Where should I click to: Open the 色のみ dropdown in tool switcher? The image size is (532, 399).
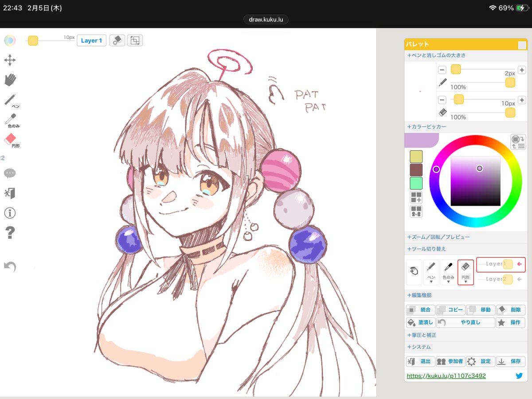point(448,272)
